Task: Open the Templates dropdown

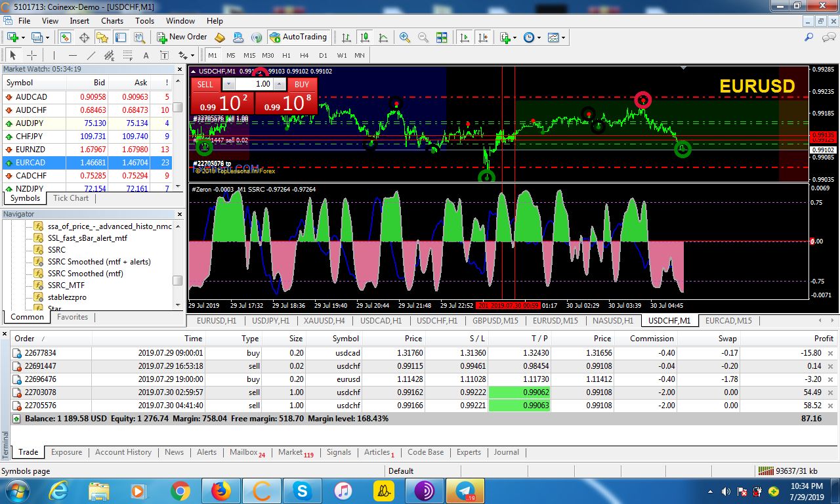Action: tap(556, 37)
